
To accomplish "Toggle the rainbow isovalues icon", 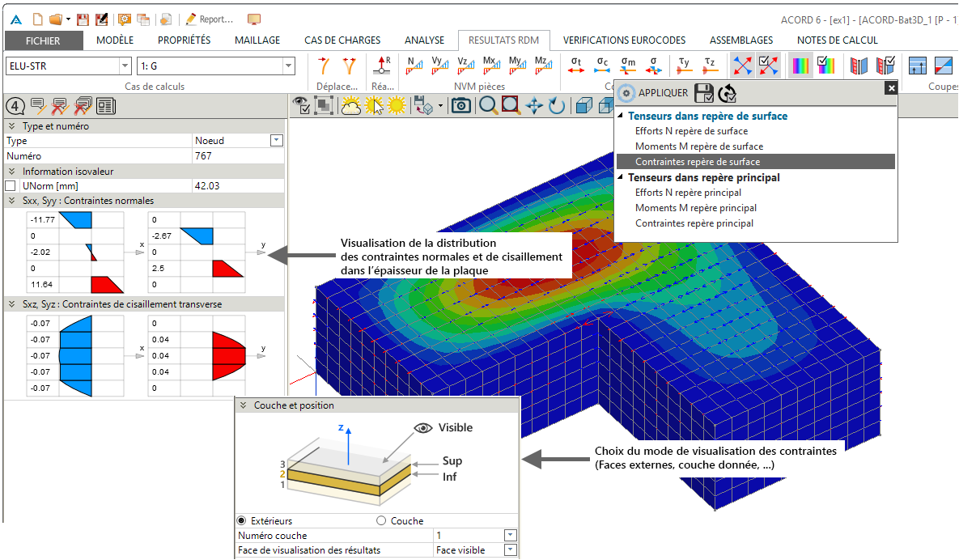I will (800, 66).
